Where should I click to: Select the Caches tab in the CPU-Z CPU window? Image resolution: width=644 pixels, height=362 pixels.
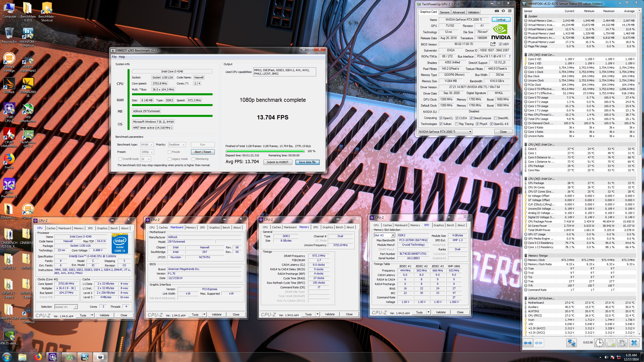[x=51, y=228]
